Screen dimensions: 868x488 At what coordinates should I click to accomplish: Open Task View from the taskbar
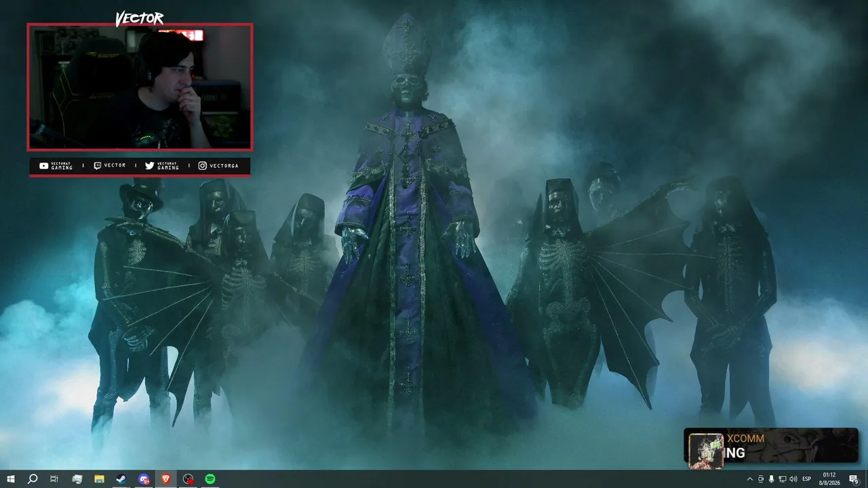coord(54,479)
